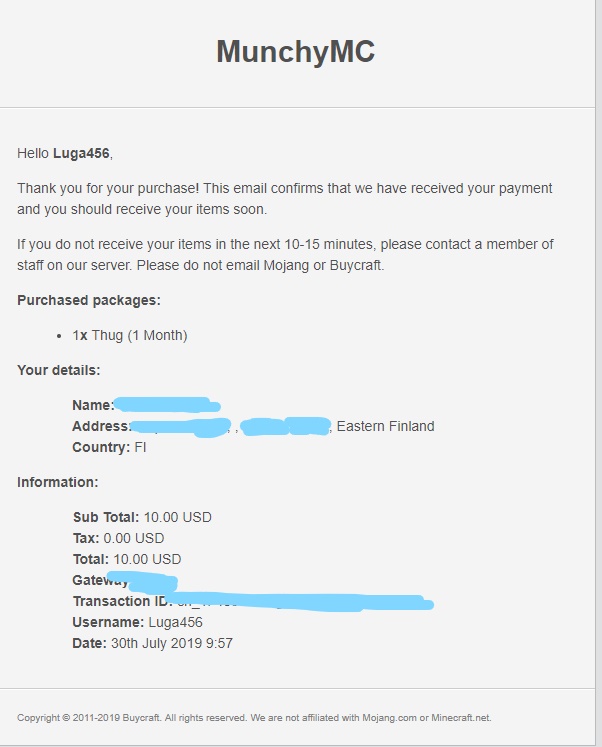Click the 'Transaction ID' label
This screenshot has height=747, width=602.
coord(122,601)
